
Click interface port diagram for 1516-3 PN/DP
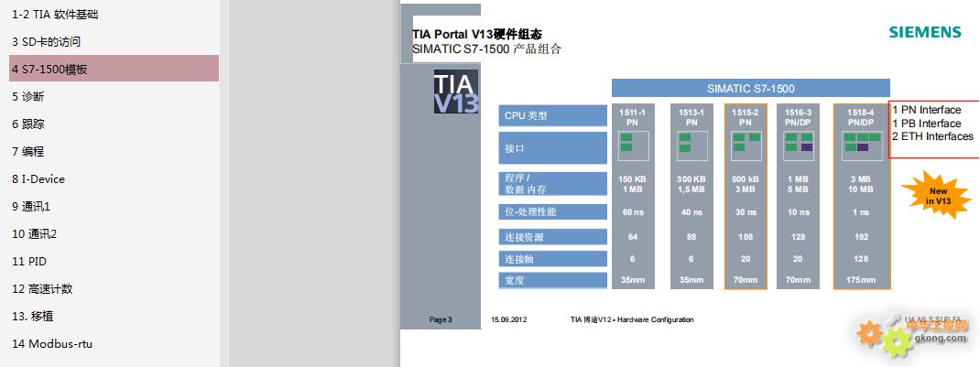tap(798, 146)
